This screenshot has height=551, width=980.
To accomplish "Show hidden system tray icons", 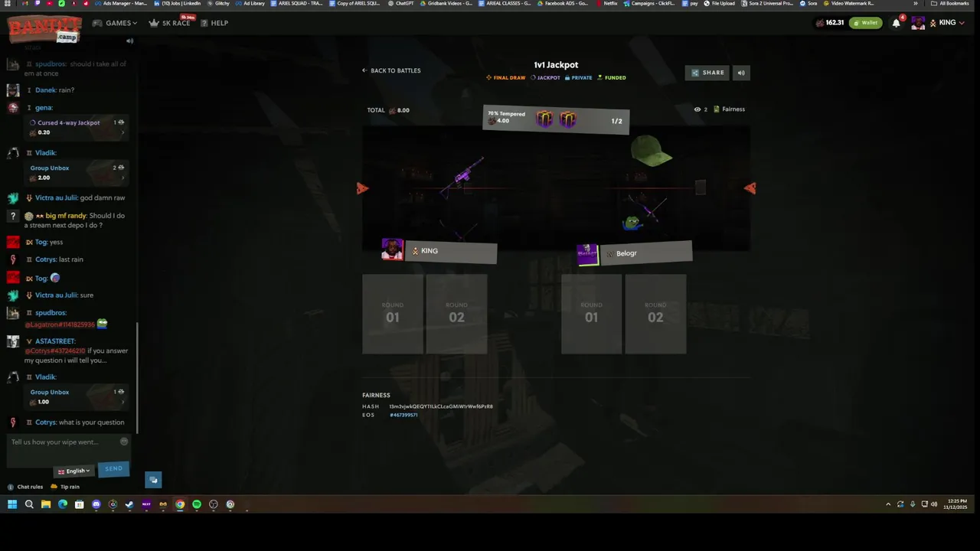I will [x=888, y=504].
